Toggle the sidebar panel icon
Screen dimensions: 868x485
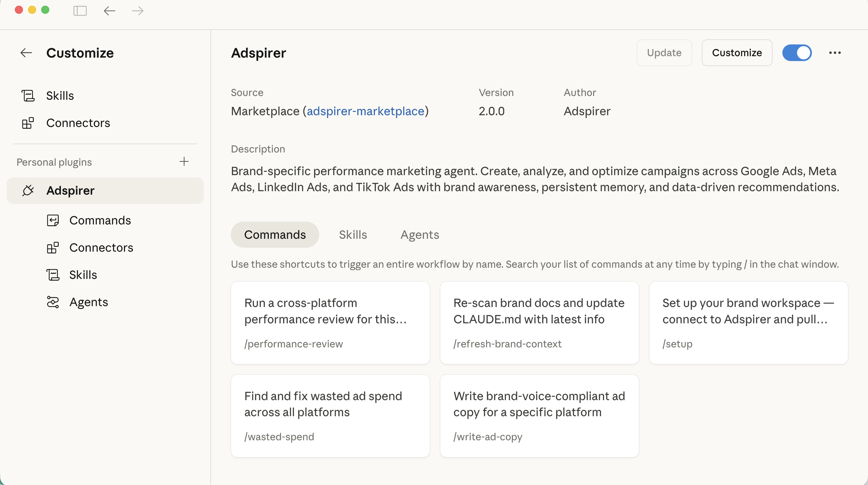coord(80,11)
